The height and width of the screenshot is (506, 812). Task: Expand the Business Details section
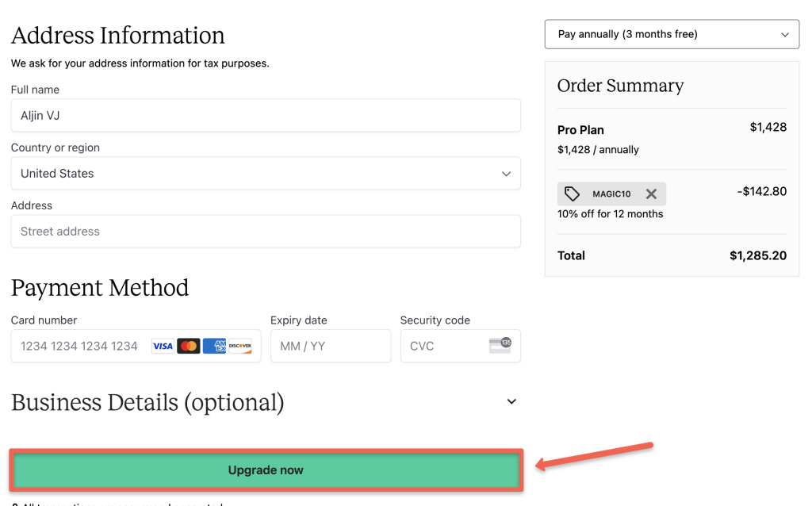tap(511, 401)
